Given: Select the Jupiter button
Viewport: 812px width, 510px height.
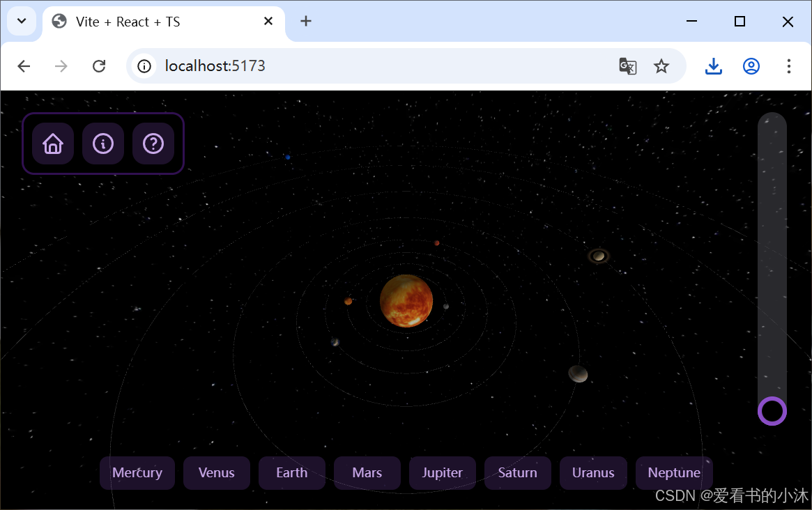Looking at the screenshot, I should [443, 472].
